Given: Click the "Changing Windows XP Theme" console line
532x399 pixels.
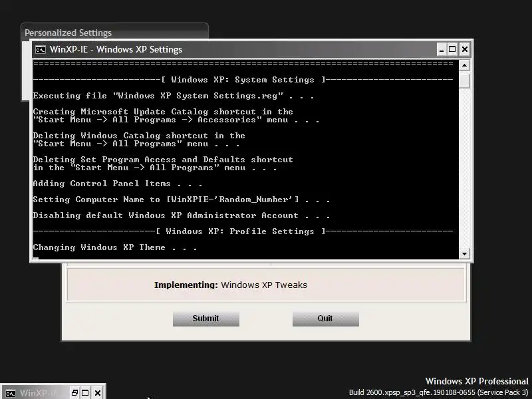Looking at the screenshot, I should point(114,247).
